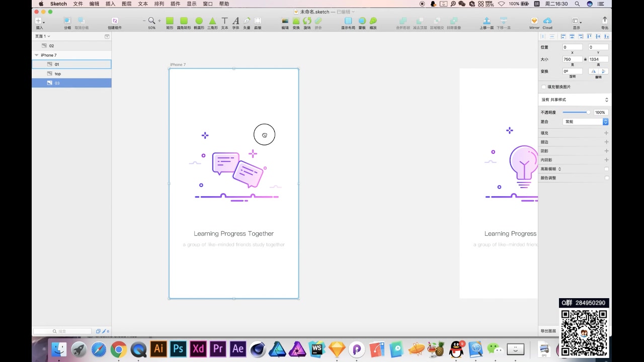The width and height of the screenshot is (644, 362).
Task: Open Adobe Illustrator from the Dock
Action: (x=158, y=348)
